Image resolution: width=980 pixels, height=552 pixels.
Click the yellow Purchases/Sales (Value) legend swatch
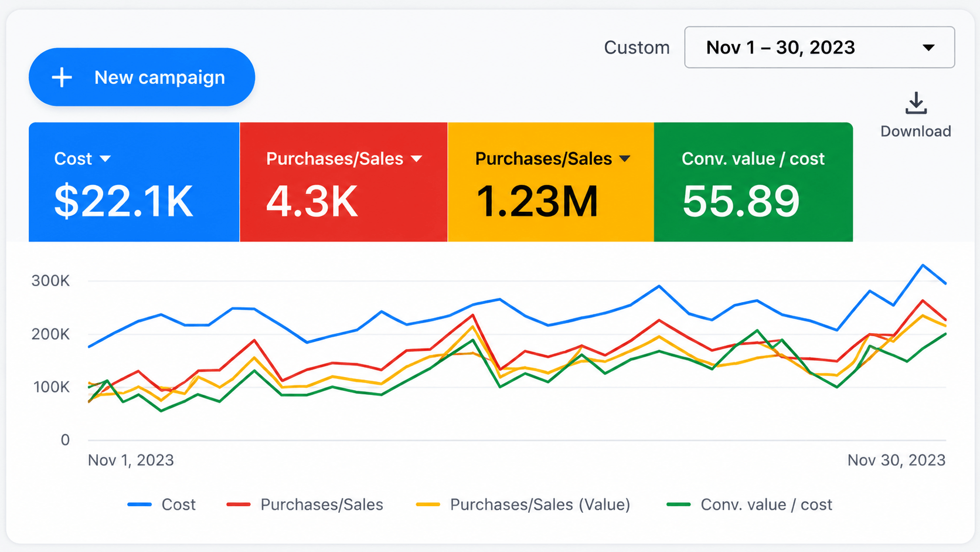coord(428,504)
